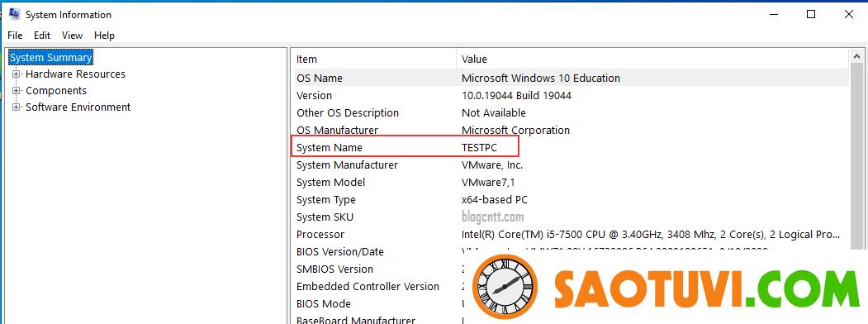Select the BIOS Version/Date row label
Image resolution: width=868 pixels, height=324 pixels.
(x=340, y=251)
